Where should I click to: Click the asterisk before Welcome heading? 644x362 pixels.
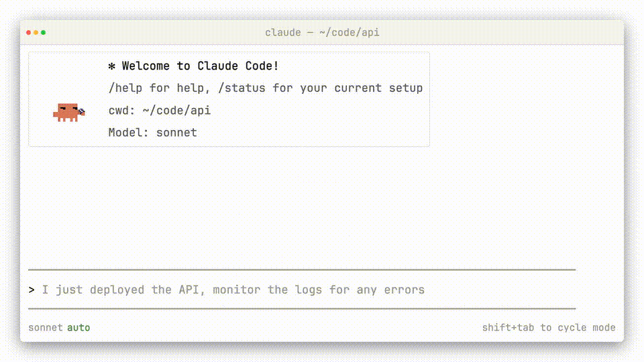(112, 66)
